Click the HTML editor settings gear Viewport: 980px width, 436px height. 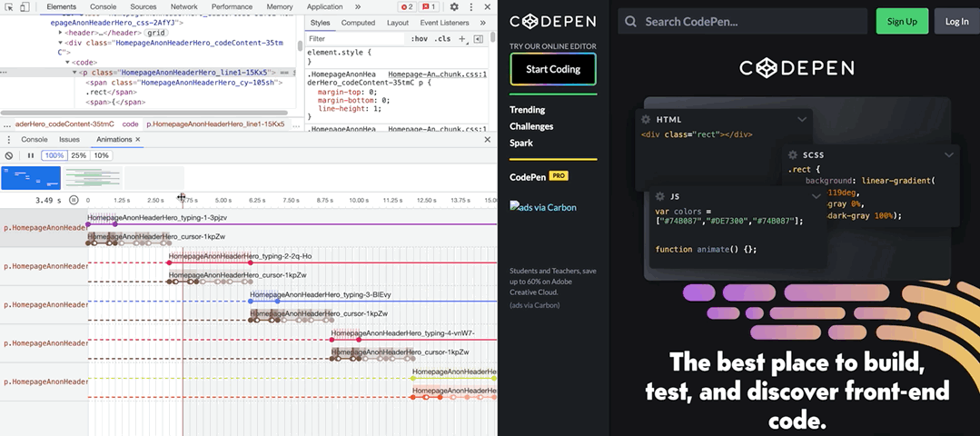coord(646,119)
